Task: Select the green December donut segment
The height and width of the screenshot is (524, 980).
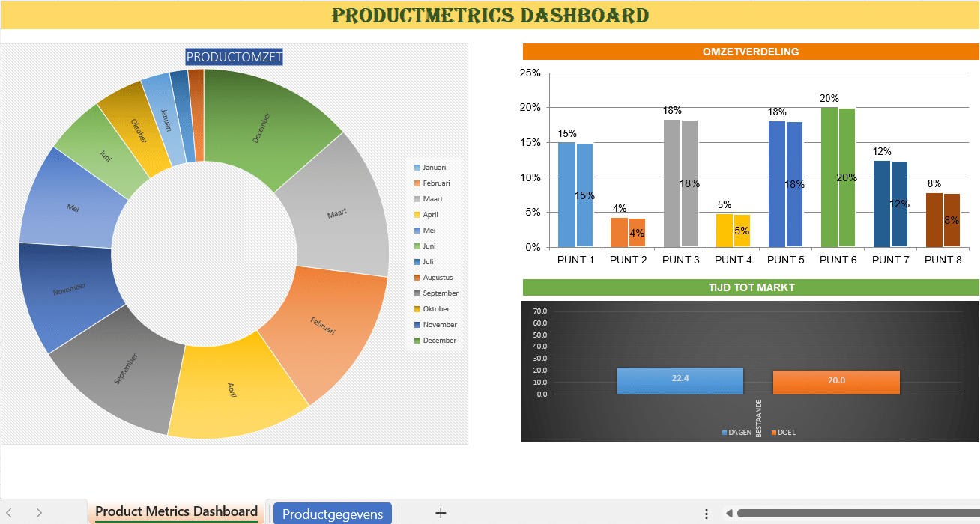Action: click(262, 127)
